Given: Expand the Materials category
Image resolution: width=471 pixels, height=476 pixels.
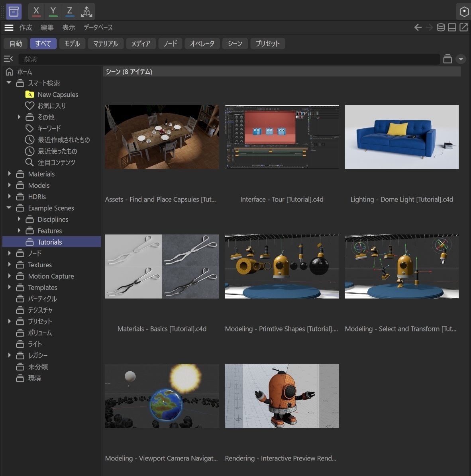Looking at the screenshot, I should [9, 174].
